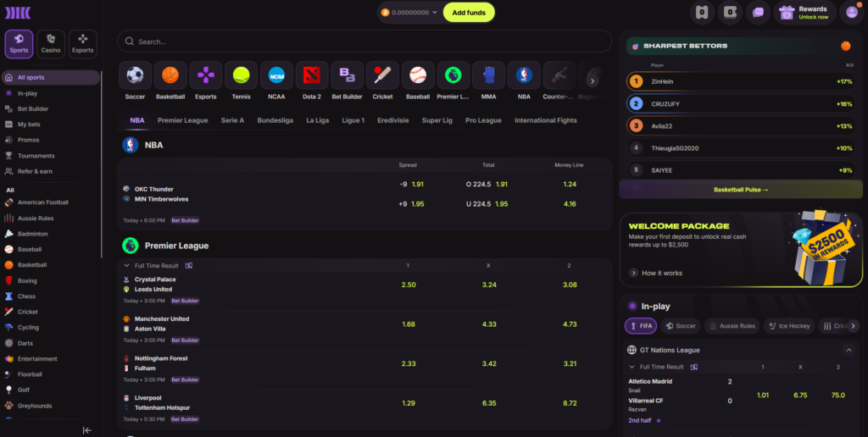Viewport: 868px width, 437px height.
Task: Open the bet slip ticket icon in header
Action: tap(702, 13)
